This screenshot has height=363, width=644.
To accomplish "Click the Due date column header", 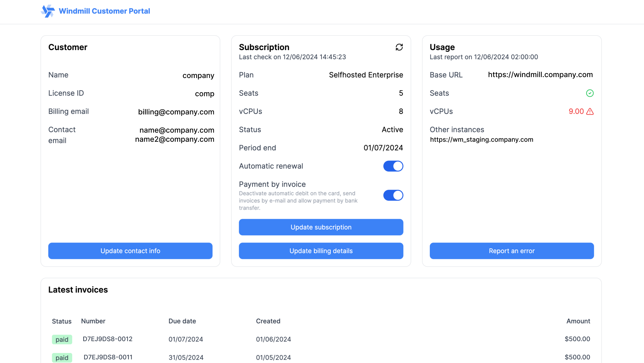I will click(x=182, y=321).
